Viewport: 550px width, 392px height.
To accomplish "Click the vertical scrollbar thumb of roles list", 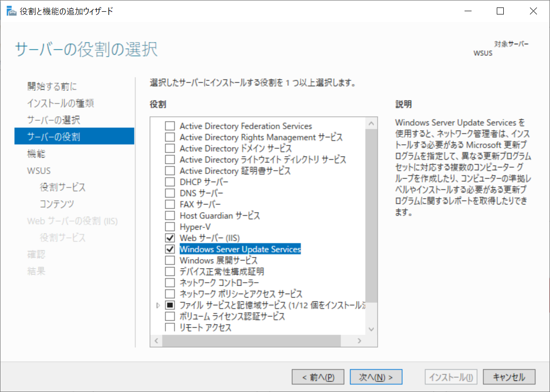I will click(x=371, y=216).
